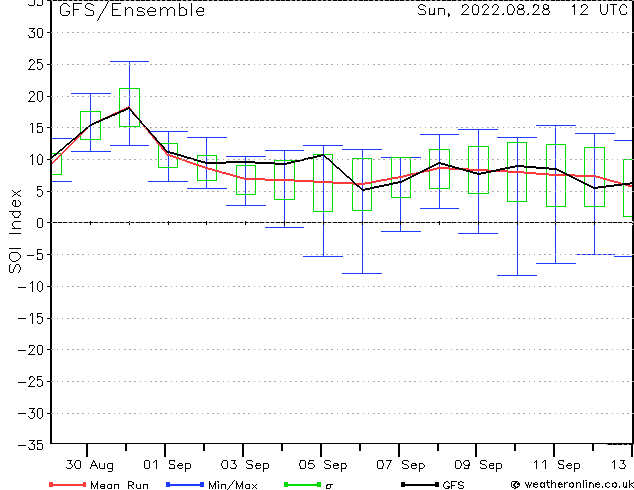This screenshot has height=490, width=634.
Task: Click the blue Min/Max legend line sample
Action: point(185,484)
